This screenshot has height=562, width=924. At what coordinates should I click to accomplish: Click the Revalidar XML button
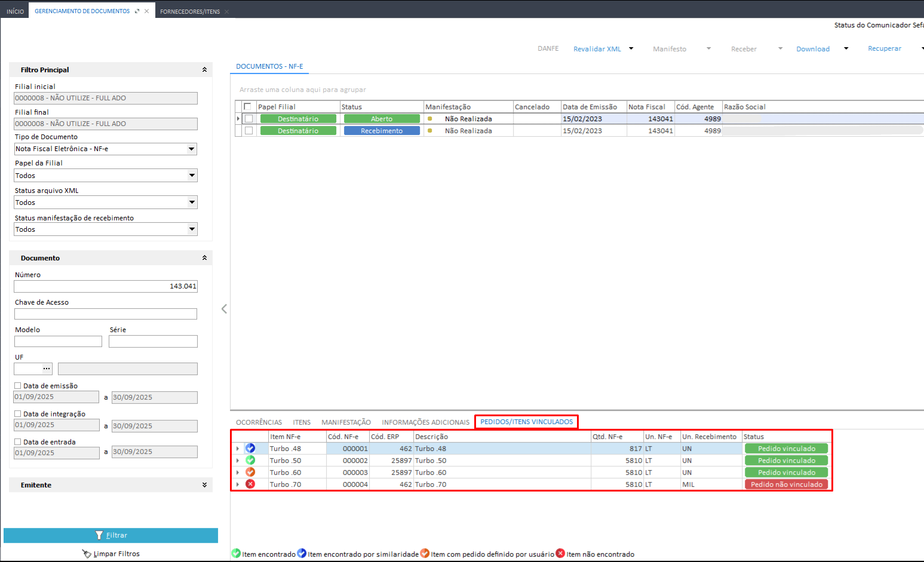point(597,49)
